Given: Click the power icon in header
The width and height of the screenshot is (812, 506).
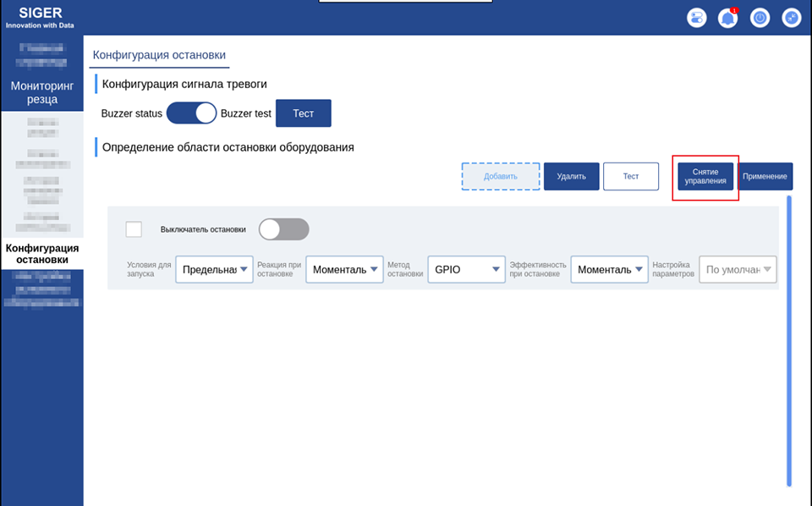Looking at the screenshot, I should 760,18.
